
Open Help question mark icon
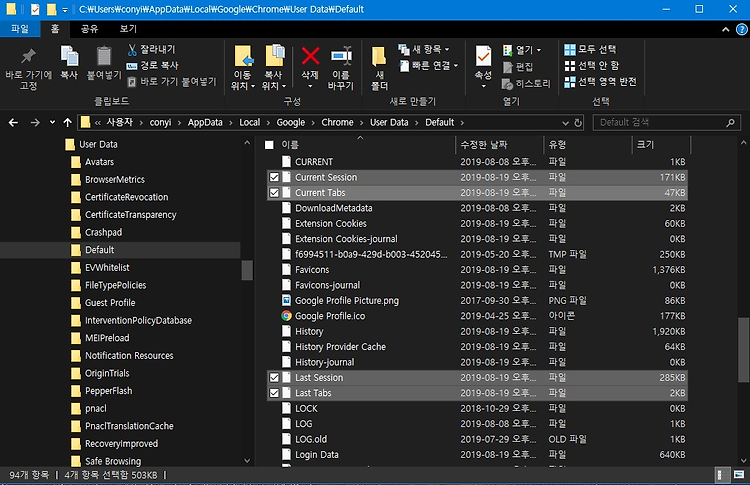pyautogui.click(x=742, y=29)
